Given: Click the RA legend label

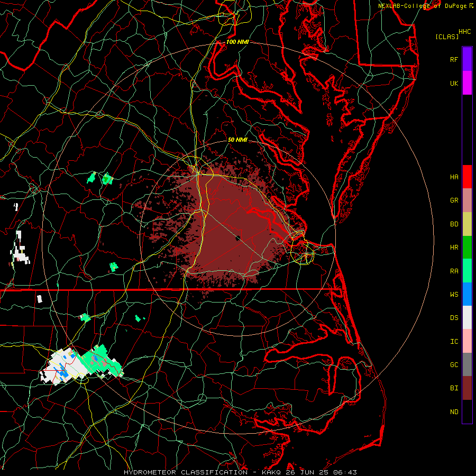Looking at the screenshot, I should point(454,271).
